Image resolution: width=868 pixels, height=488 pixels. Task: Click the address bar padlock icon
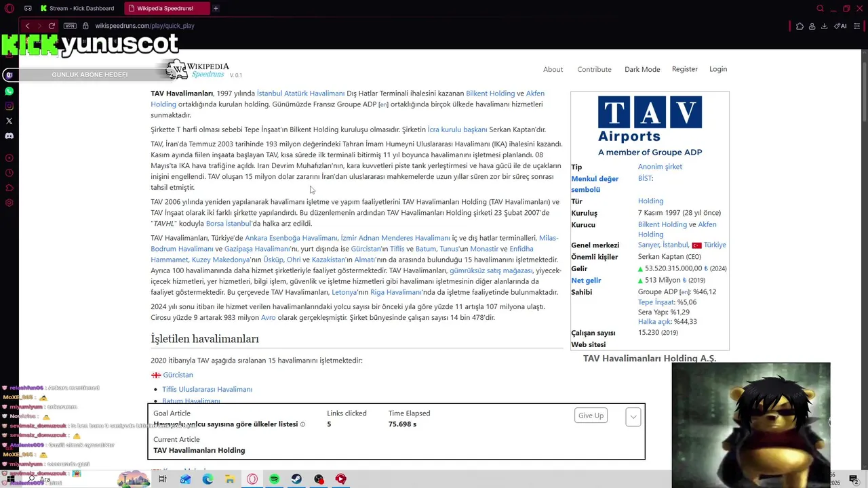[x=85, y=26]
